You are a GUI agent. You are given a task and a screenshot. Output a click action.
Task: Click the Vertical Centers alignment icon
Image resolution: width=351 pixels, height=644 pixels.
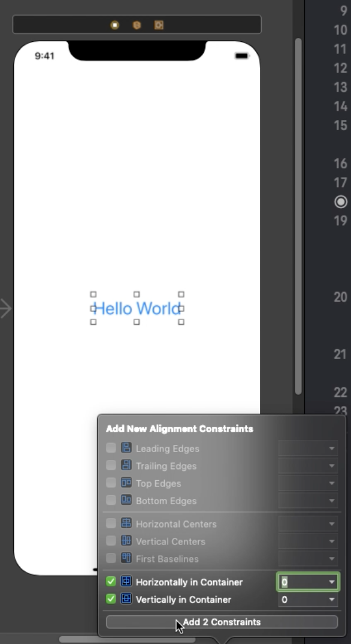126,541
